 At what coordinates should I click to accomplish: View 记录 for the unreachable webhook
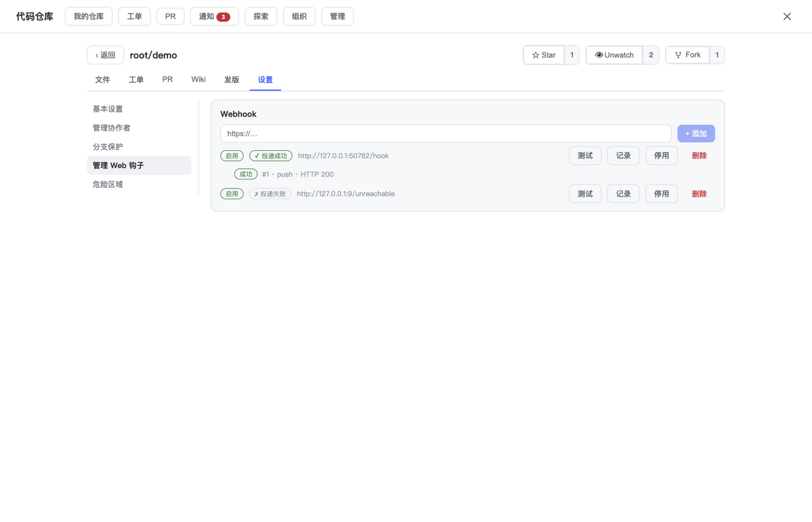623,194
